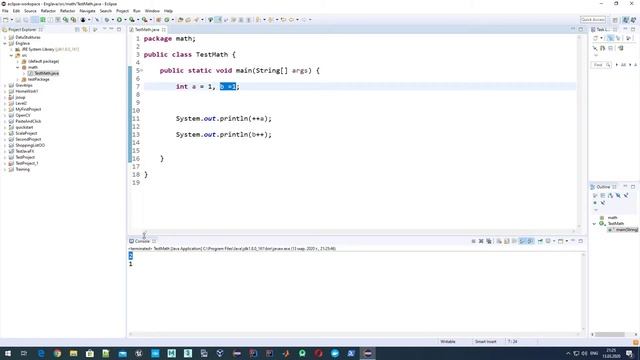This screenshot has width=640, height=360.
Task: Click Remove All Terminated Launches icon
Action: click(489, 241)
